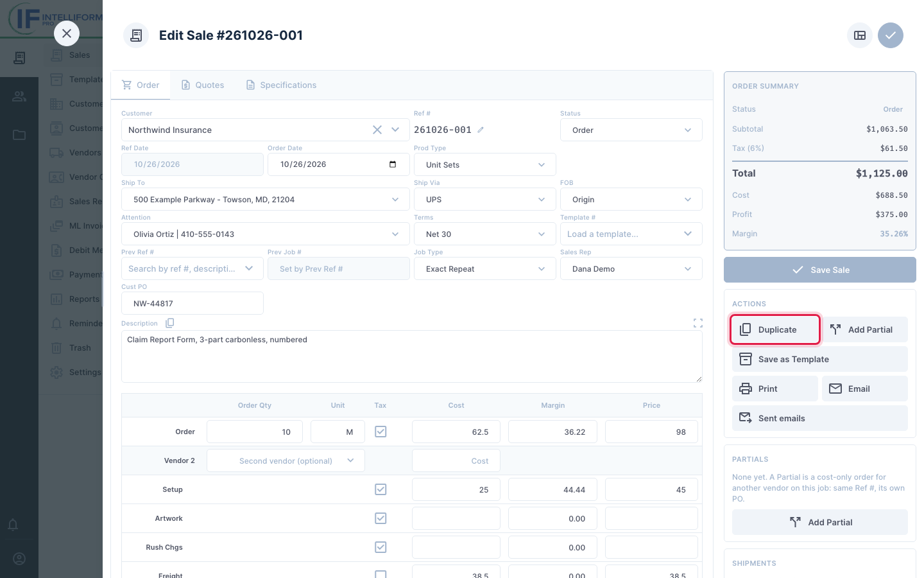Click the checkmark confirm icon in header
Screen dimensions: 924x578
pos(891,35)
